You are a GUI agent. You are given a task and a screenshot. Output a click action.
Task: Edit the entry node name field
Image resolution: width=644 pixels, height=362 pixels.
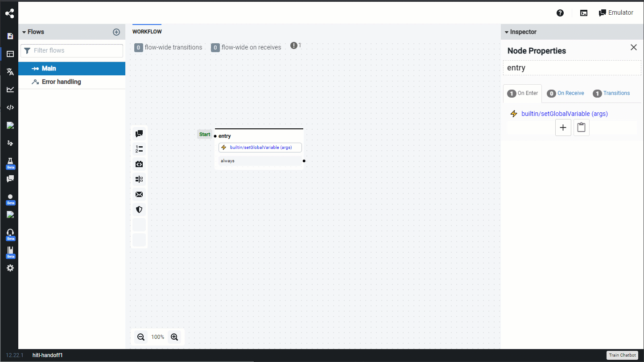pyautogui.click(x=572, y=68)
